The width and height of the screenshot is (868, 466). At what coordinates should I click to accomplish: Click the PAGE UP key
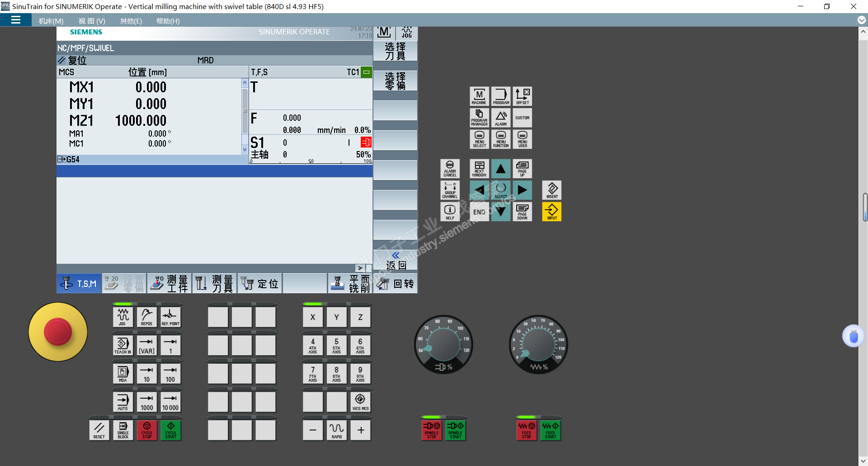523,169
